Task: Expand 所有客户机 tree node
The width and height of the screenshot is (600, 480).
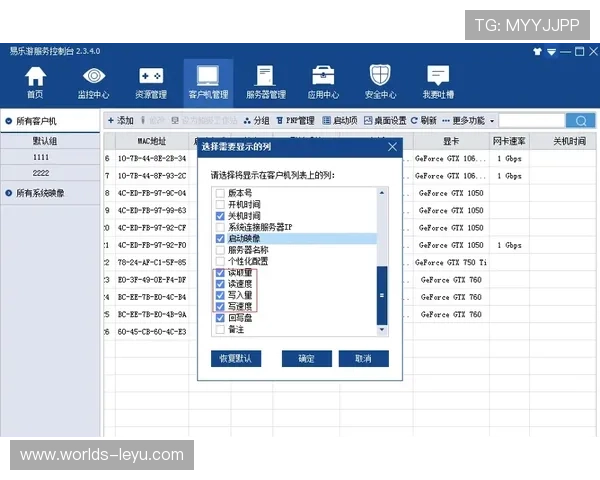Action: pos(8,121)
